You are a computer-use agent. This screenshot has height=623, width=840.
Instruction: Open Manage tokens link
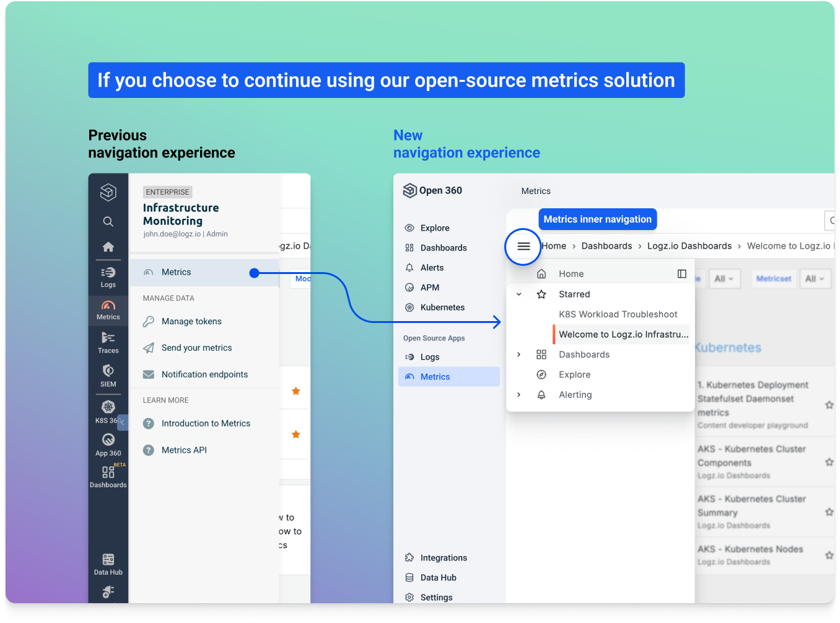tap(191, 321)
